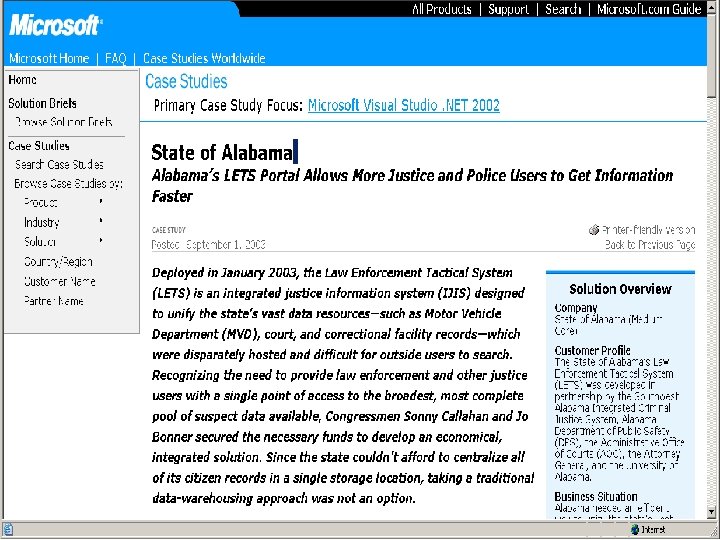Screen dimensions: 720x540
Task: Go Back to Previous Page
Action: click(650, 244)
